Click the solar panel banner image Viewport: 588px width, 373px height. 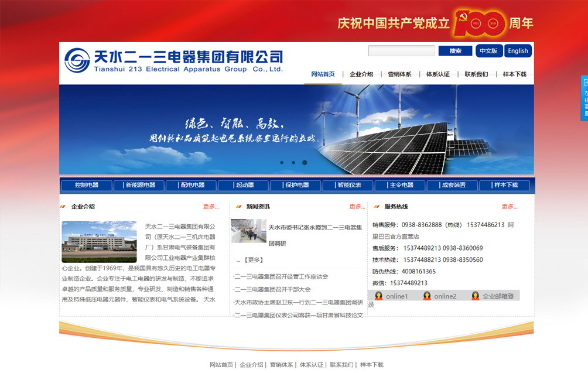296,130
